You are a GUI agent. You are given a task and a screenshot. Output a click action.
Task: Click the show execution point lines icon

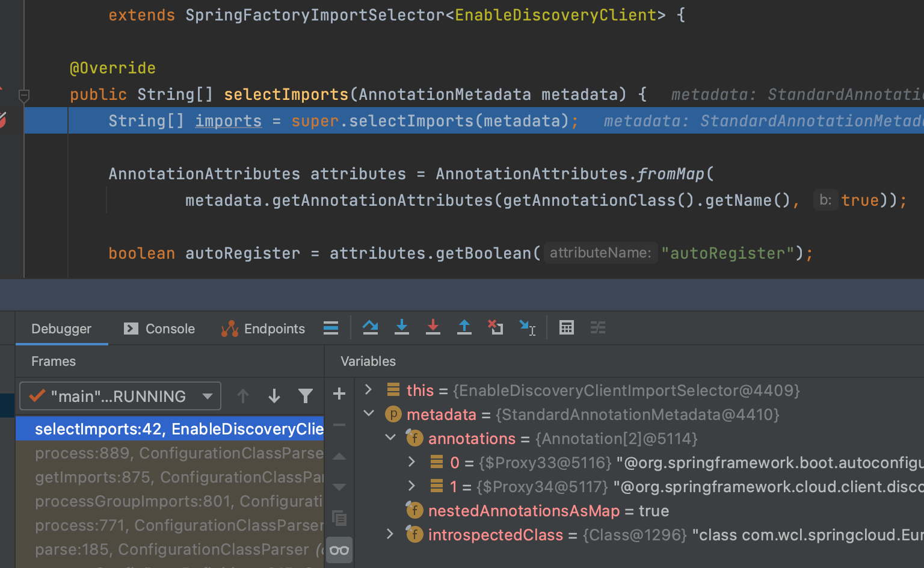click(x=331, y=327)
